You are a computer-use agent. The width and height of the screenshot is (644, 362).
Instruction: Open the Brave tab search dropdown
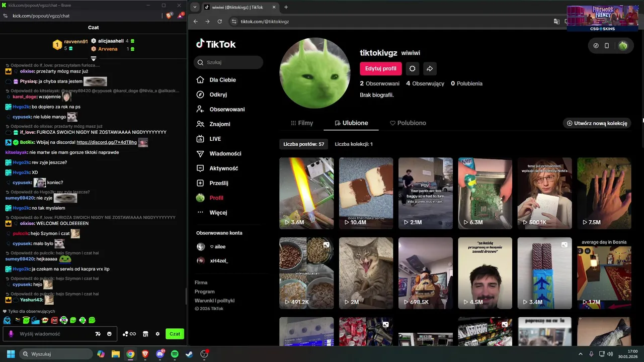[x=195, y=7]
